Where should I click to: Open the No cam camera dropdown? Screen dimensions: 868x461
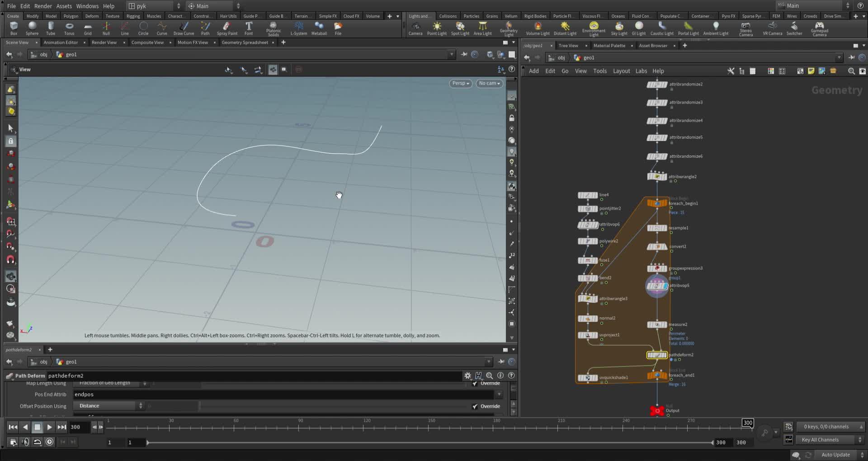coord(489,83)
